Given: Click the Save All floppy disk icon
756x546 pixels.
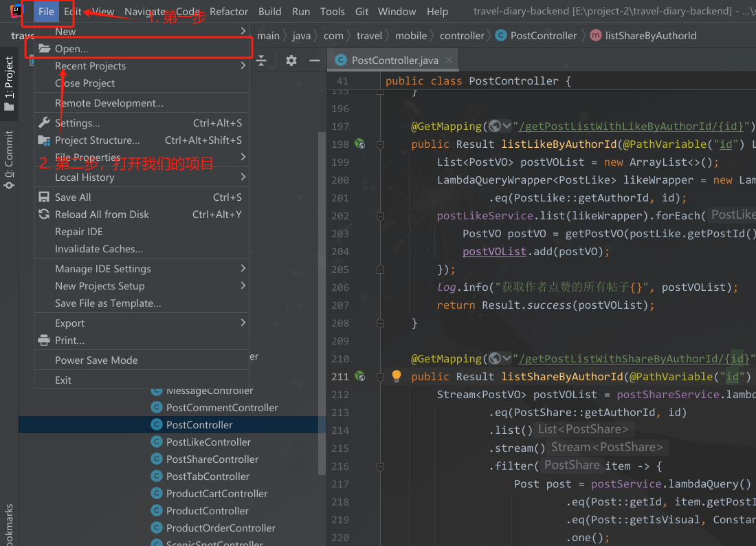Looking at the screenshot, I should [44, 197].
